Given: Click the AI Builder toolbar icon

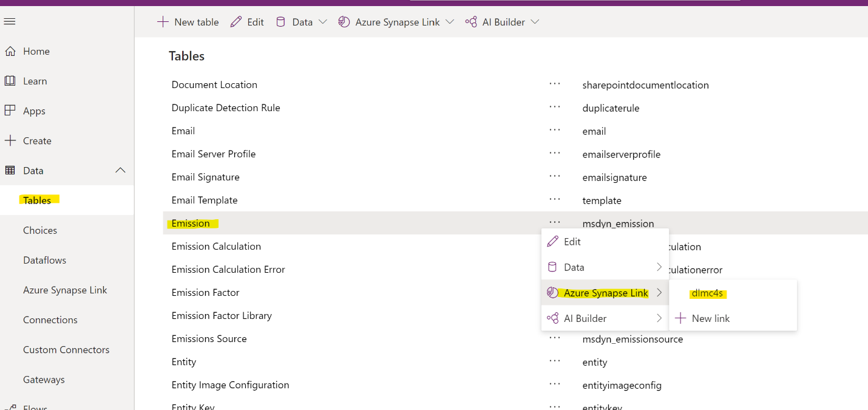Looking at the screenshot, I should point(471,22).
